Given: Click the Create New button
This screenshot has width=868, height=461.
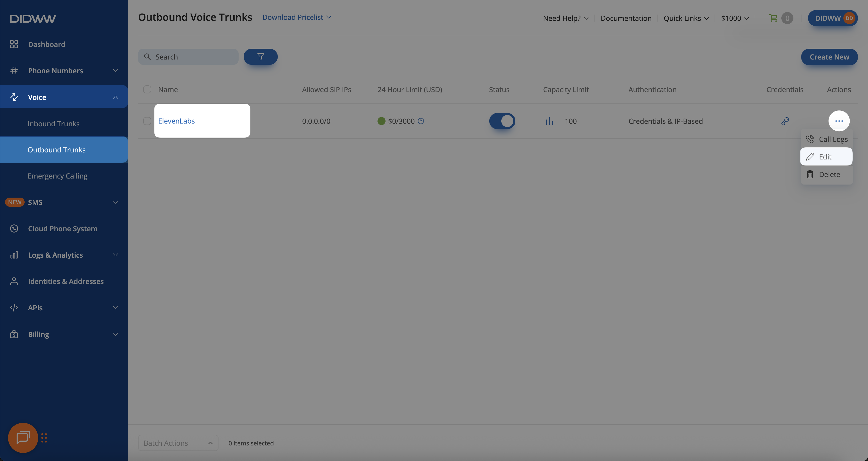Looking at the screenshot, I should point(829,57).
